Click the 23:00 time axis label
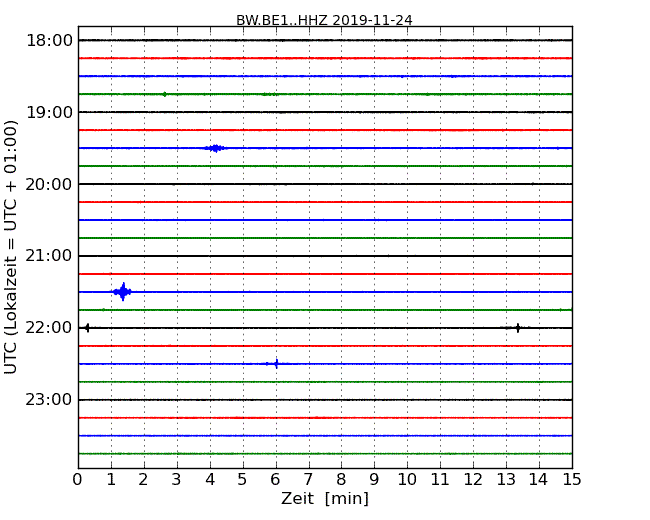The image size is (650, 520). tap(49, 400)
